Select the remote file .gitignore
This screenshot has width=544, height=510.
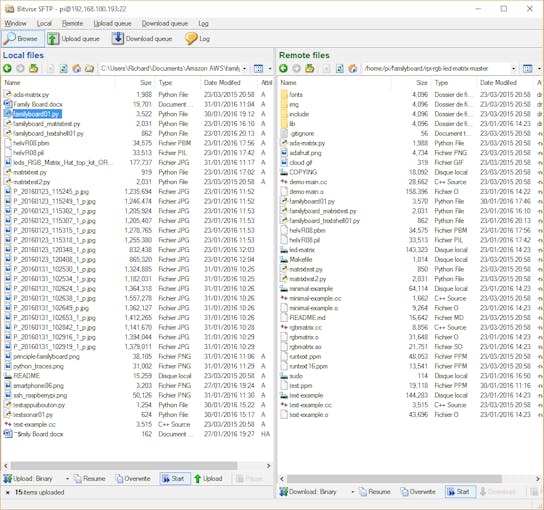click(302, 133)
